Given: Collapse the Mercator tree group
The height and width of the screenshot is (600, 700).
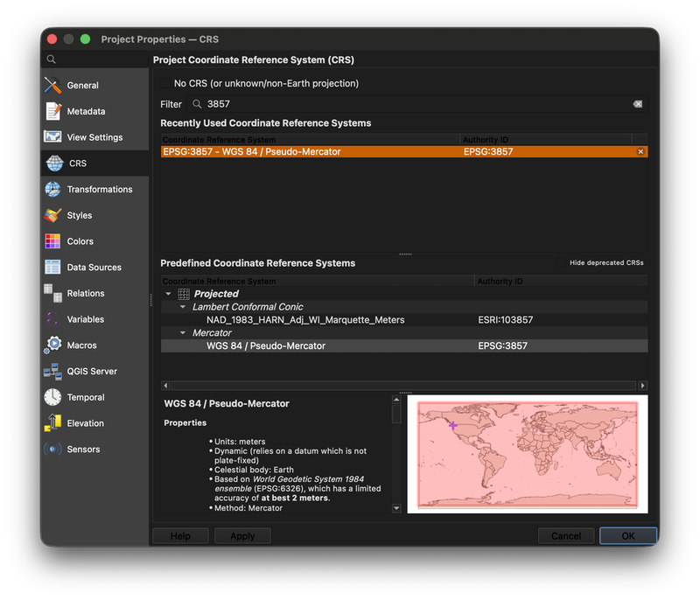Looking at the screenshot, I should click(183, 332).
